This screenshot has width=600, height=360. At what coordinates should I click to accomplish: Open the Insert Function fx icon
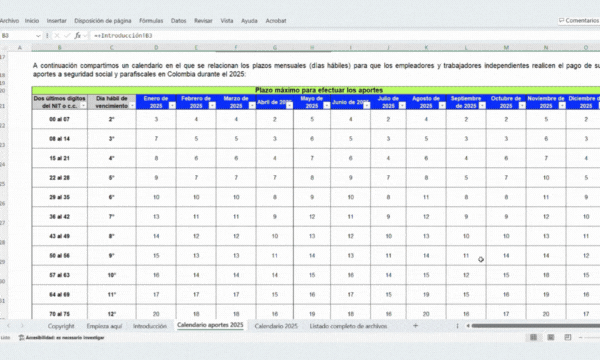coord(78,36)
